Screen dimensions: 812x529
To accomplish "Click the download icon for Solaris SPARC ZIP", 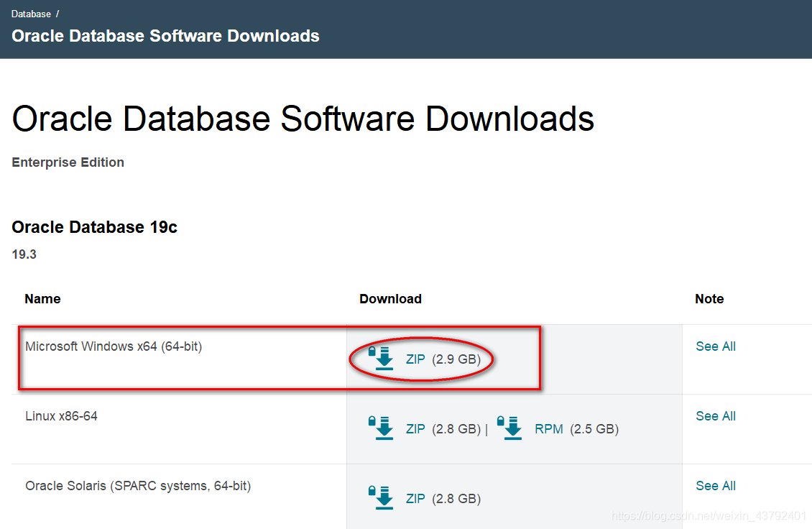I will tap(381, 498).
